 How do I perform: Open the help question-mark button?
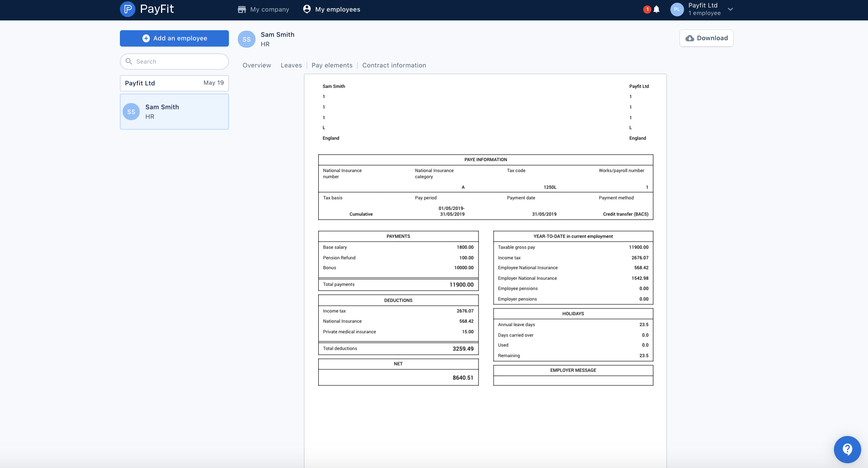click(847, 450)
